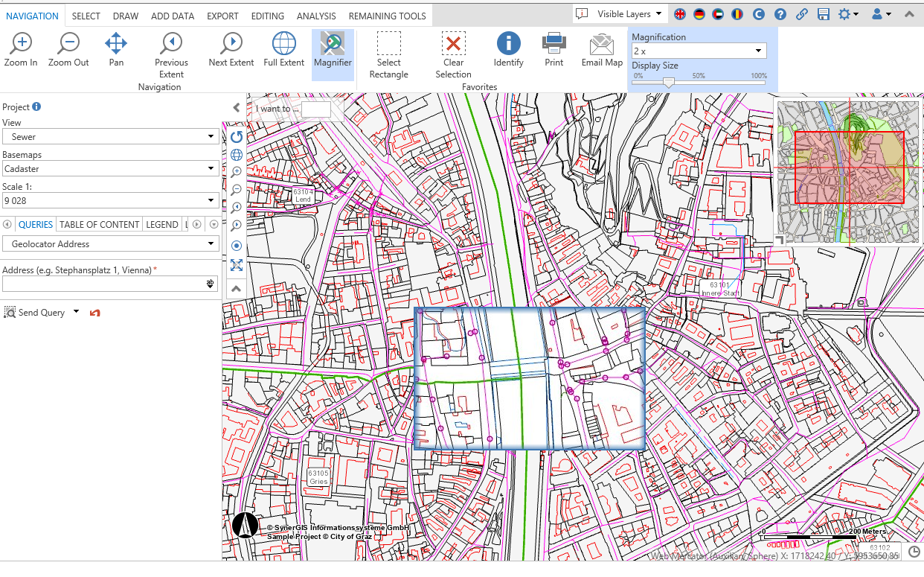The image size is (924, 577).
Task: Toggle the map toolbar locate radio icon
Action: (x=237, y=246)
